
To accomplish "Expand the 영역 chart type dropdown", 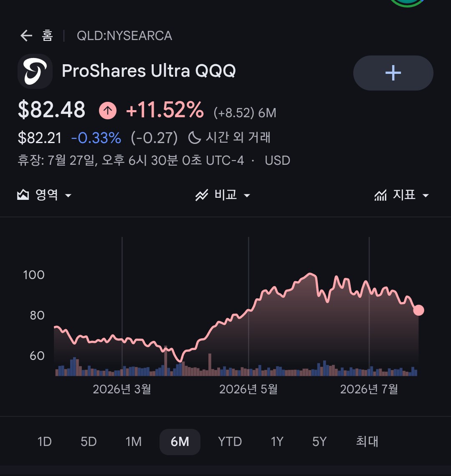I will 44,195.
